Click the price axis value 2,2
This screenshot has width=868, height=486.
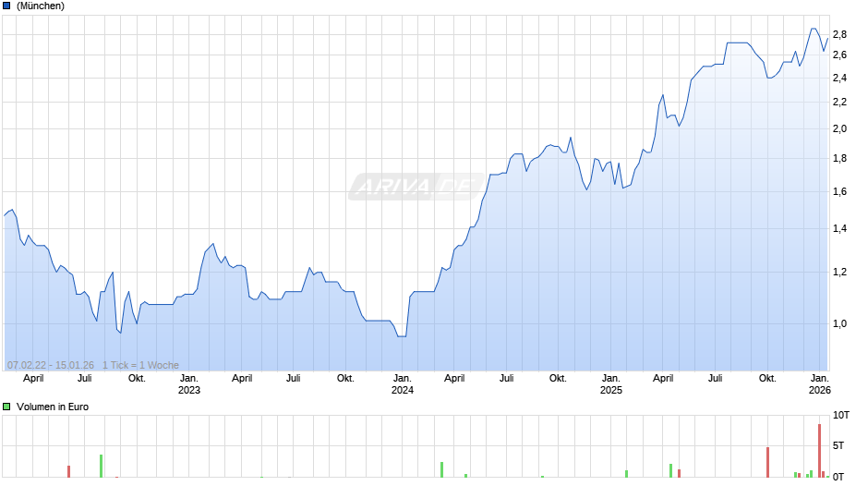(x=839, y=102)
